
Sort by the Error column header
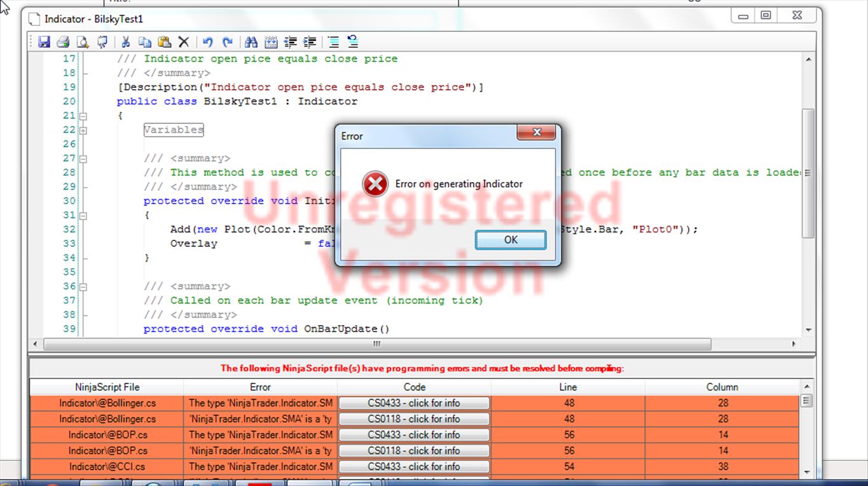[261, 387]
